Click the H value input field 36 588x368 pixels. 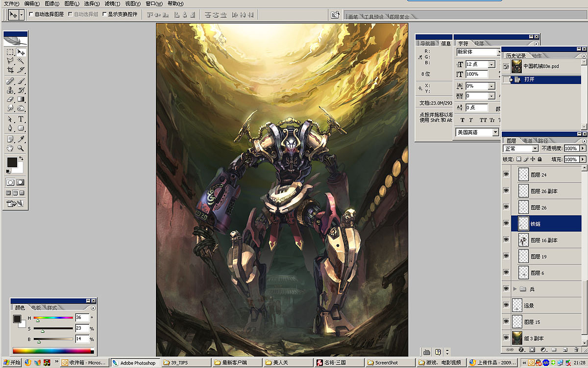82,318
